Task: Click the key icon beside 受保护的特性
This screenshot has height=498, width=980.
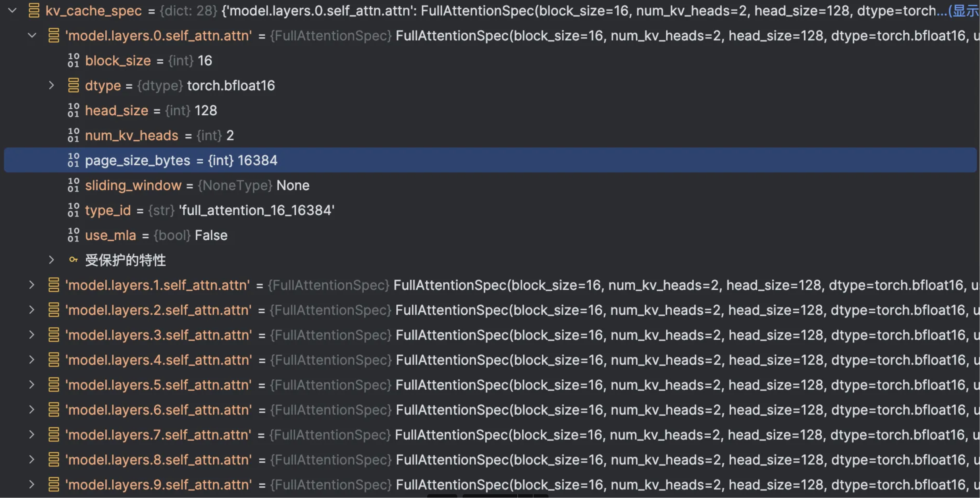Action: point(74,260)
